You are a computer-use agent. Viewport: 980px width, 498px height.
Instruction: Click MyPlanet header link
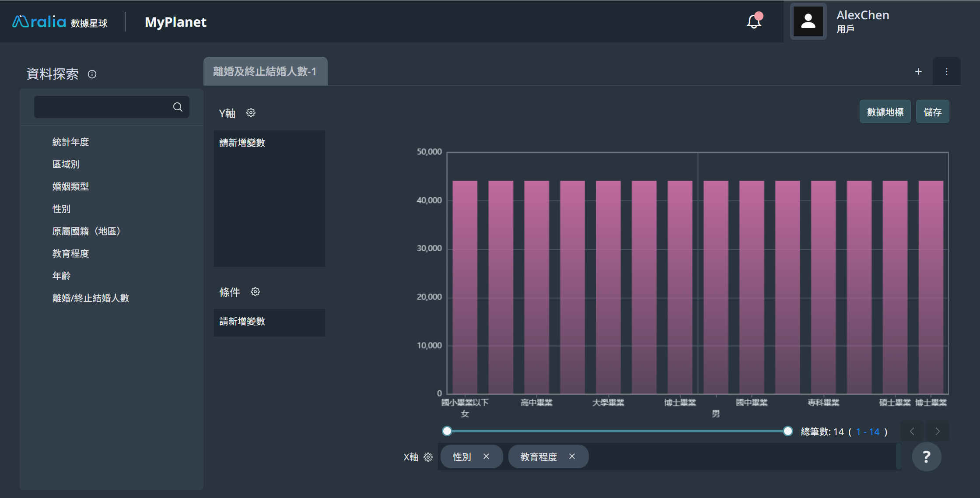tap(175, 22)
